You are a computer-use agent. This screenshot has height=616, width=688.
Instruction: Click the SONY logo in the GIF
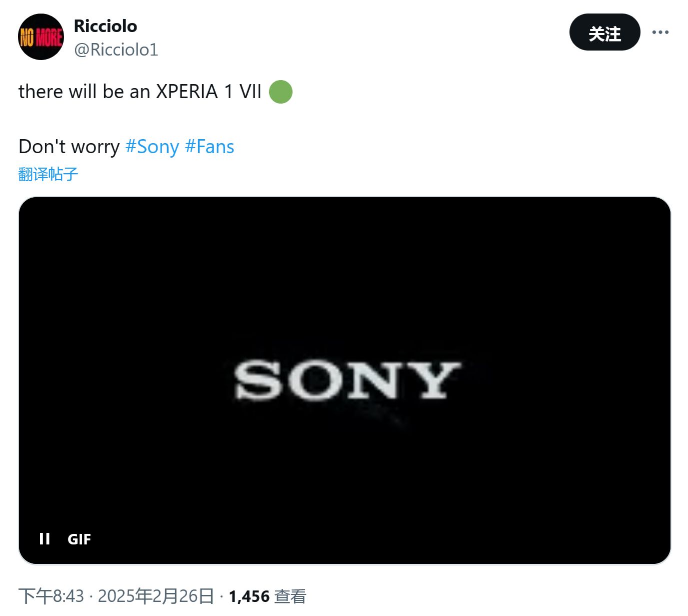tap(347, 380)
